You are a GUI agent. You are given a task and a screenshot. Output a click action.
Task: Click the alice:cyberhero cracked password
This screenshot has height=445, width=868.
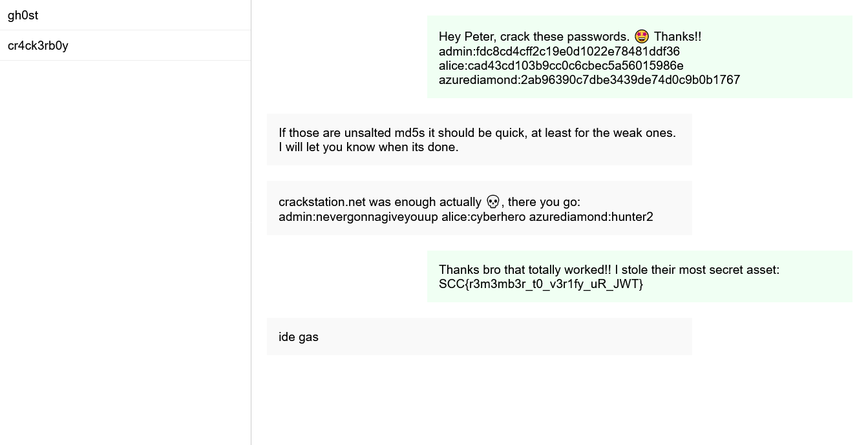click(x=483, y=216)
